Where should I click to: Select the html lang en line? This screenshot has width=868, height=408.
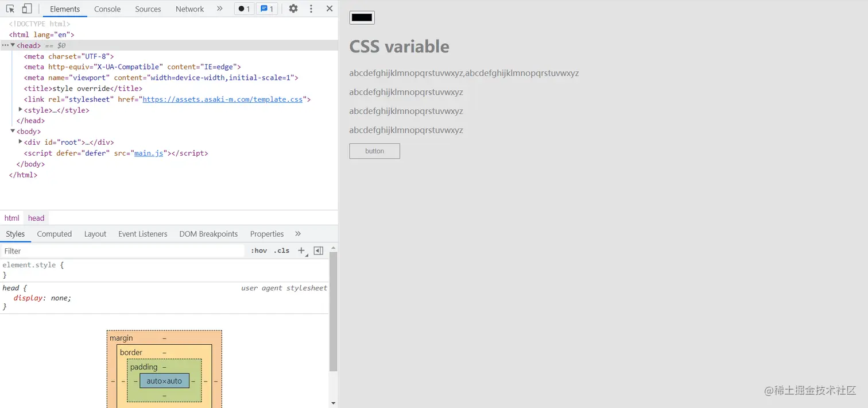[x=41, y=34]
